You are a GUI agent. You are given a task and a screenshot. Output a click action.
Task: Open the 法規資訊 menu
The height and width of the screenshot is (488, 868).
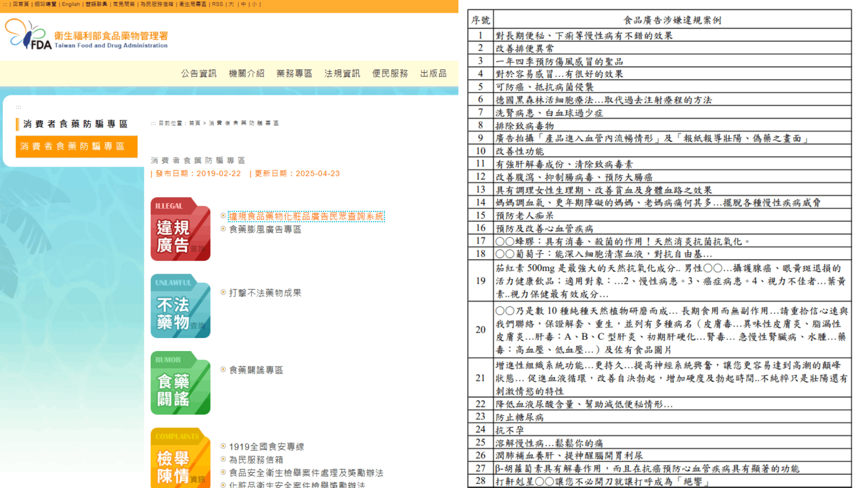click(x=342, y=73)
